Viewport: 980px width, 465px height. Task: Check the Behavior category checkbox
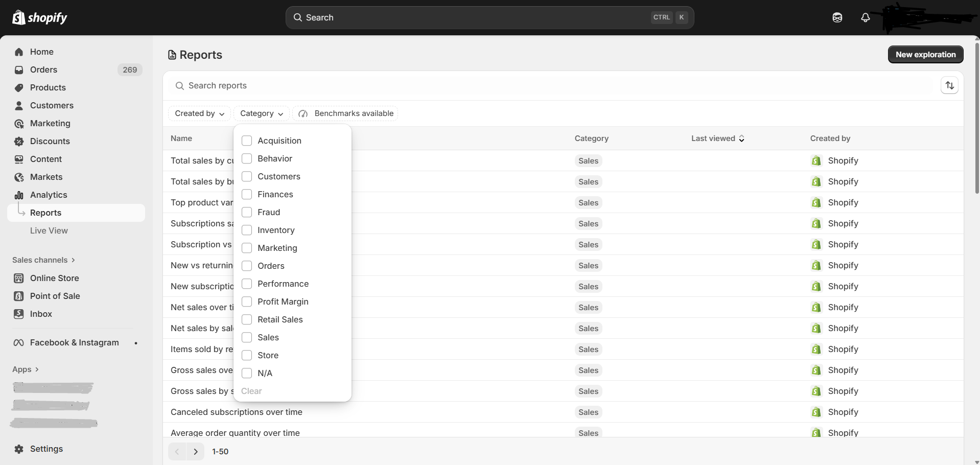(247, 158)
